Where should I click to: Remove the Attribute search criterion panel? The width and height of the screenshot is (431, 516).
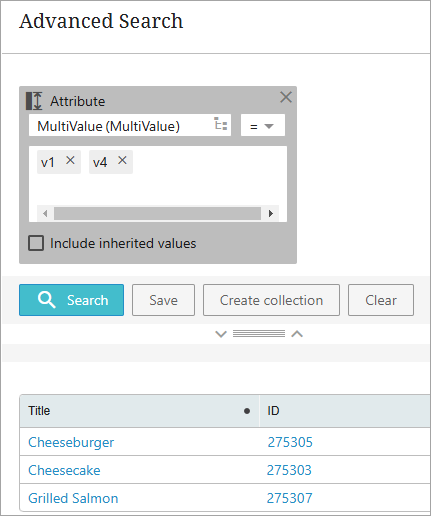pos(286,97)
